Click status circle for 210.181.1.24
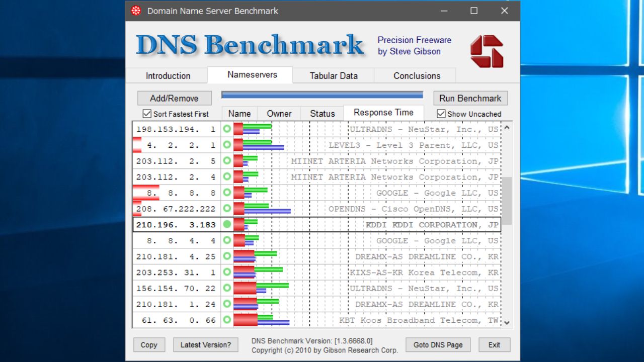Screen dimensions: 644x362 227,304
